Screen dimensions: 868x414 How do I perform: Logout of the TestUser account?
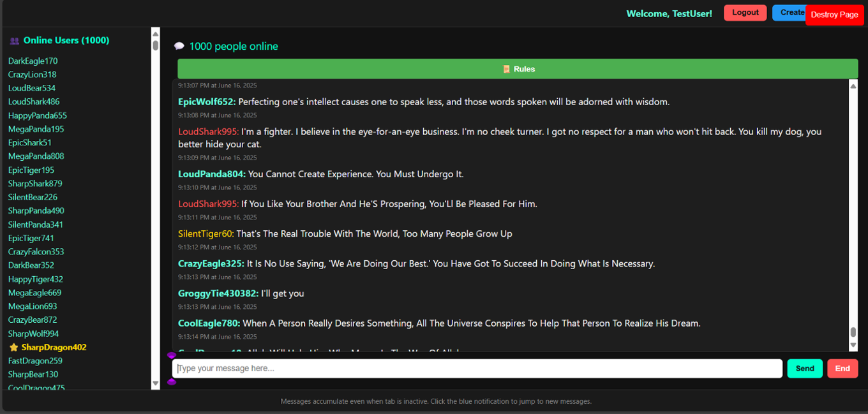point(745,12)
